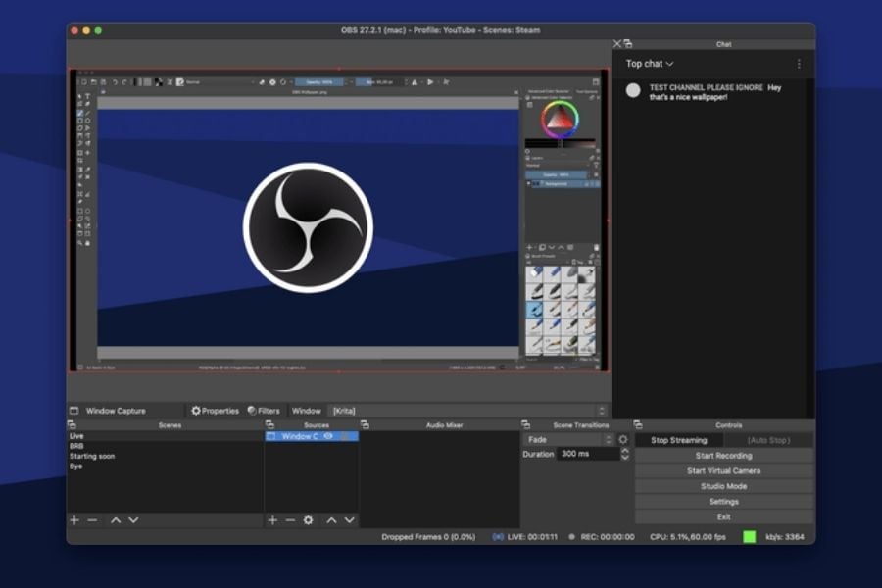Toggle visibility of Window Capture source
This screenshot has width=882, height=588.
point(329,436)
